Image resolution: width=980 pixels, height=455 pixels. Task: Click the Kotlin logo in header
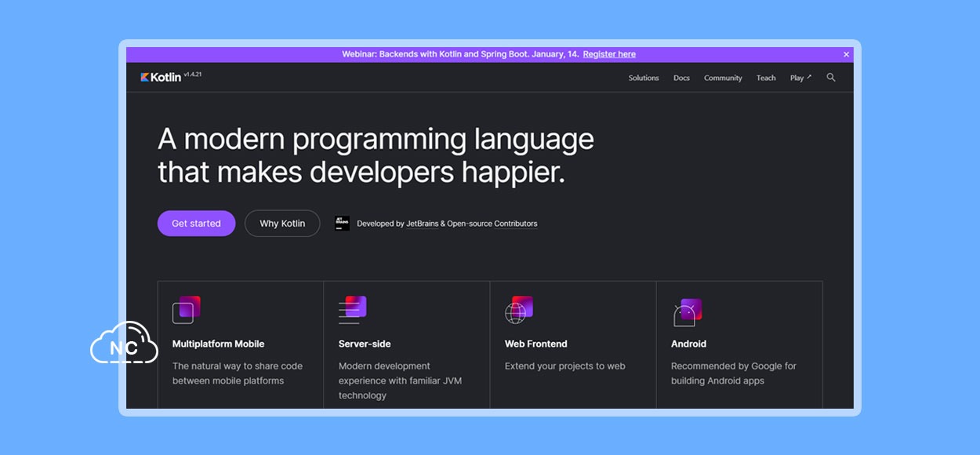(161, 77)
